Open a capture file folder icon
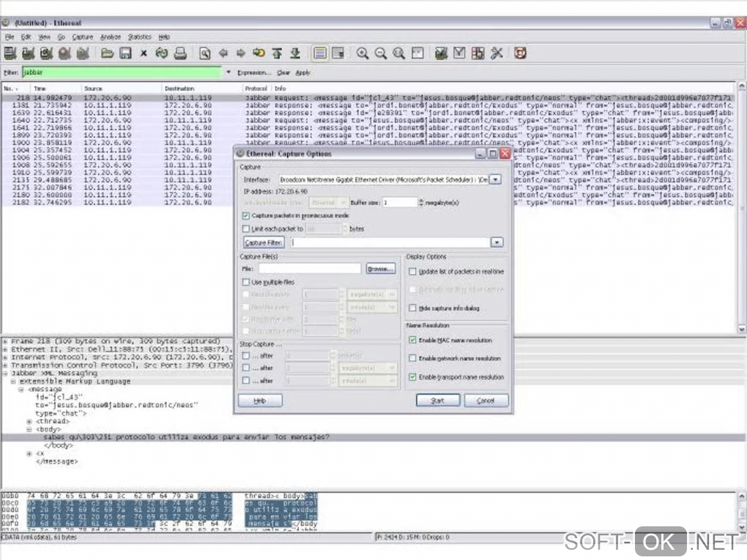 (x=107, y=53)
